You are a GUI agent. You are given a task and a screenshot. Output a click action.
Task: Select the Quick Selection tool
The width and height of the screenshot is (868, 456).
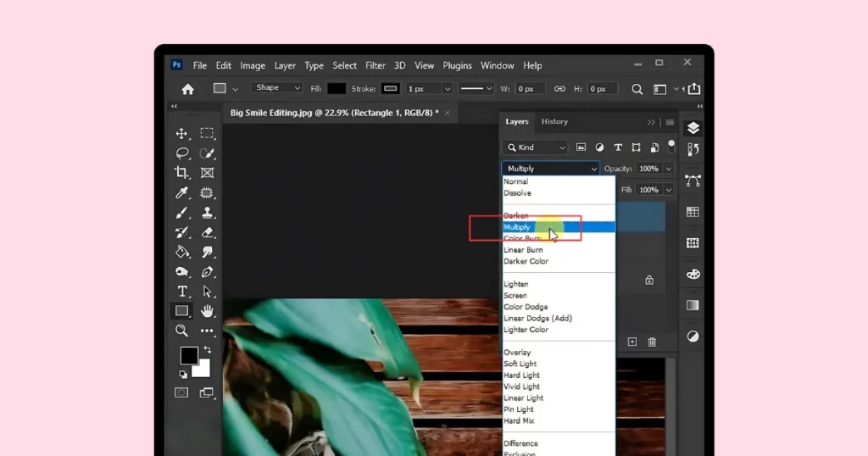coord(207,153)
